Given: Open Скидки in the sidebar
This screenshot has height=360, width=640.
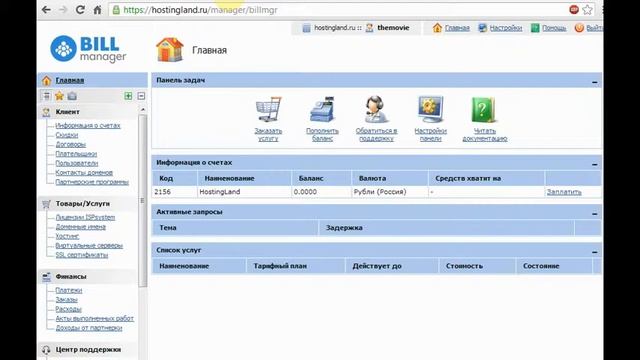Looking at the screenshot, I should 67,135.
